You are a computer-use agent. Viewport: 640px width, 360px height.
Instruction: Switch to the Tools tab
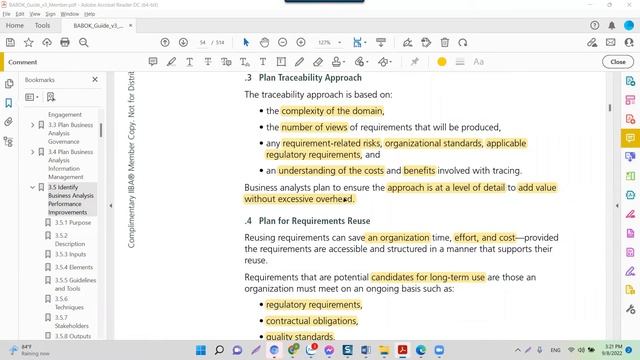42,25
